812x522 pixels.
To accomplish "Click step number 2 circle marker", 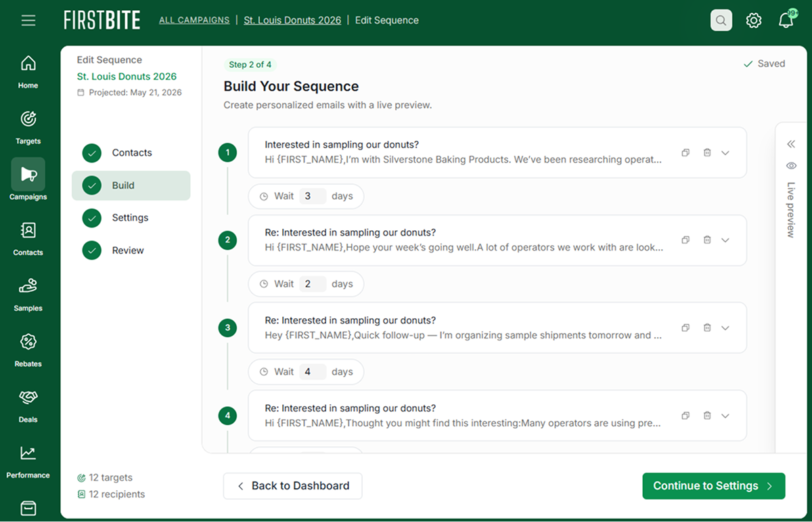I will tap(227, 240).
